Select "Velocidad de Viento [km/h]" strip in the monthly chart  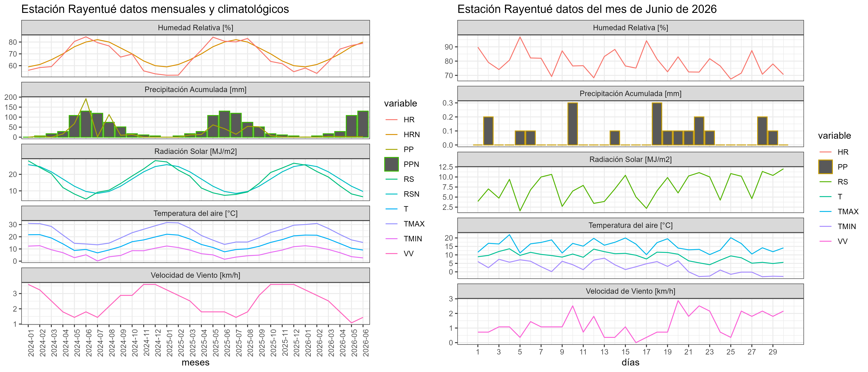click(195, 275)
